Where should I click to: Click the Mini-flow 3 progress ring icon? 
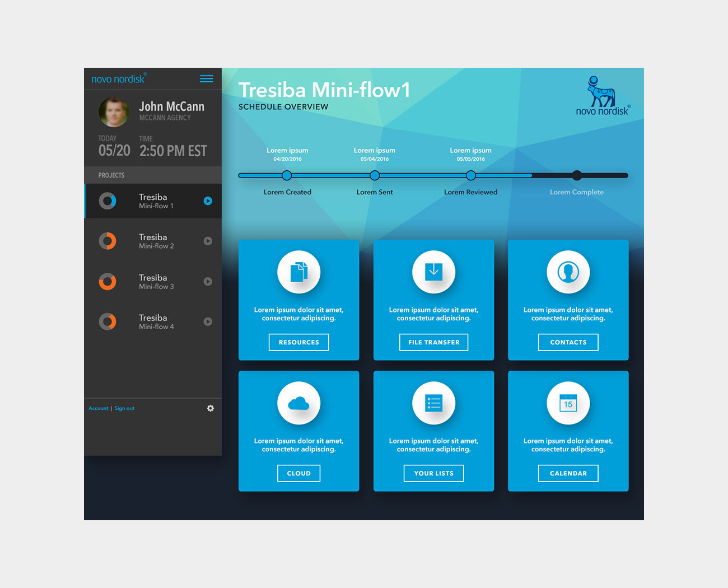(x=108, y=281)
